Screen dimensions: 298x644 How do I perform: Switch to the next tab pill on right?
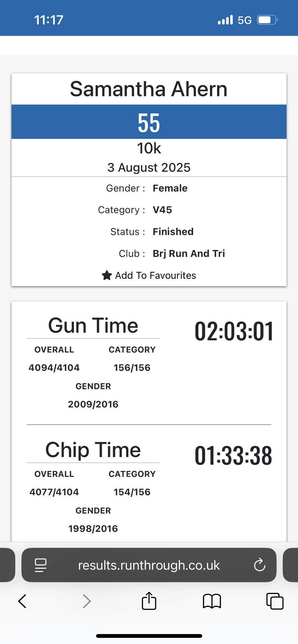coord(291,565)
